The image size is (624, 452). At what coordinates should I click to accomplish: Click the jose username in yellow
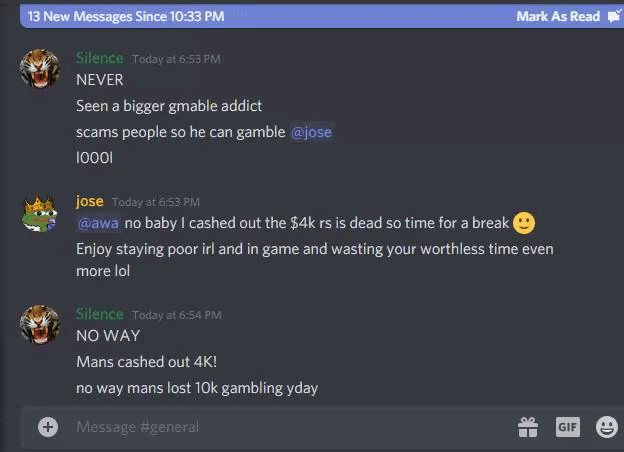90,201
